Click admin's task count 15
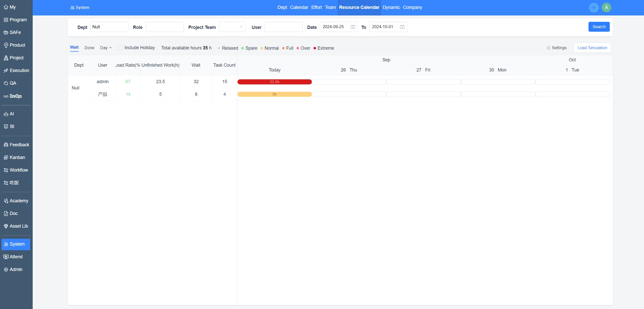 click(225, 82)
